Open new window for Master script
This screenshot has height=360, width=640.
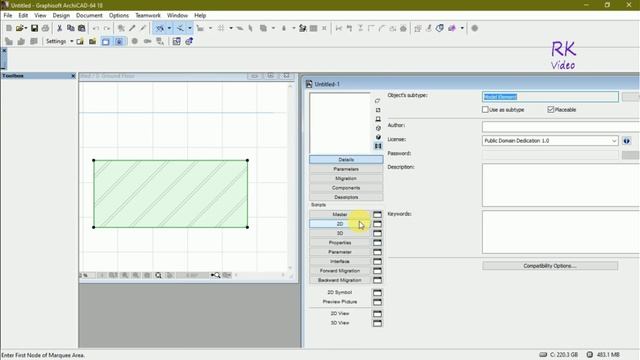coord(377,214)
